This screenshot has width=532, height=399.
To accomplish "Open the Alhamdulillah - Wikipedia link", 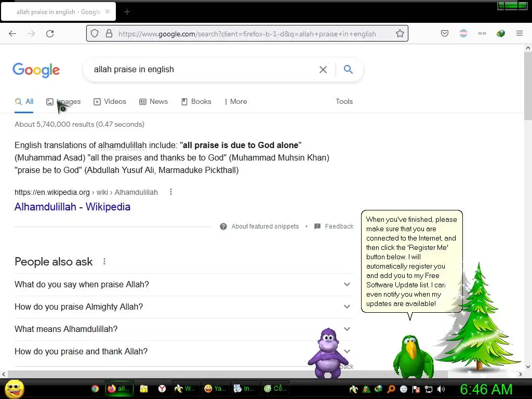I will tap(72, 207).
